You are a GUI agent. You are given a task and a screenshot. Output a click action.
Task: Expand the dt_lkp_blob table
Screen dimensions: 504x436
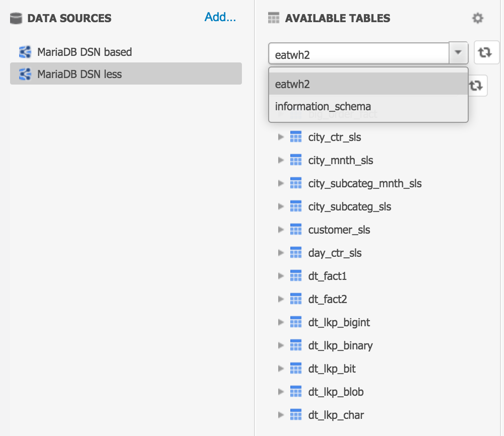281,392
